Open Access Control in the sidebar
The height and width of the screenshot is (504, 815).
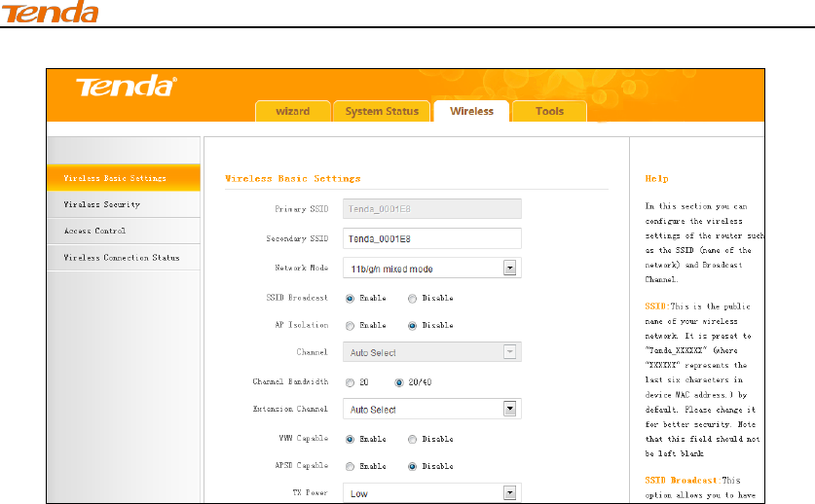coord(124,231)
